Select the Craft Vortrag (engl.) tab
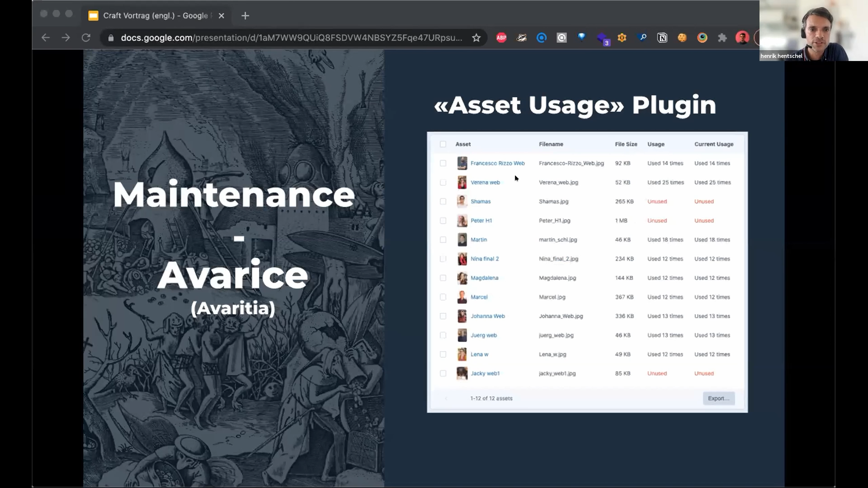Screen dimensions: 868x488 [156, 16]
